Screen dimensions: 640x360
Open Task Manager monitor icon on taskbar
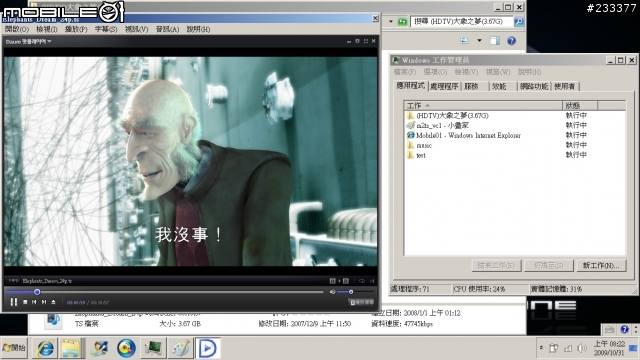coord(153,348)
